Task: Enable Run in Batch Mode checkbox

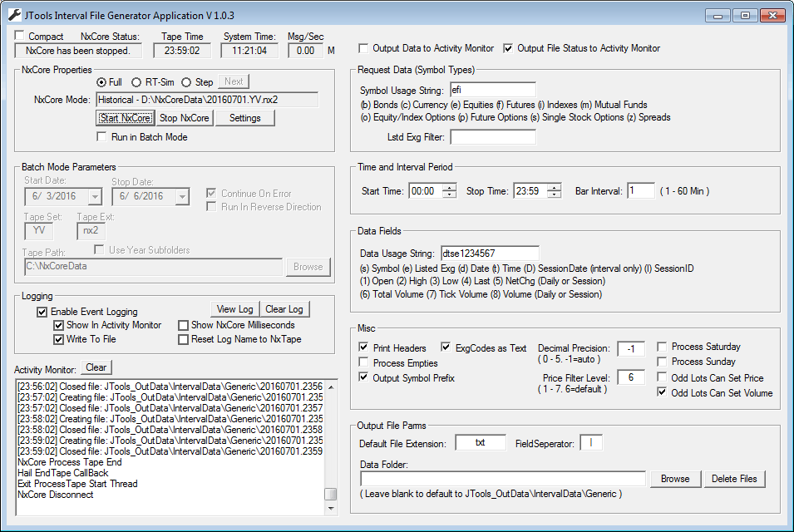Action: (x=101, y=136)
